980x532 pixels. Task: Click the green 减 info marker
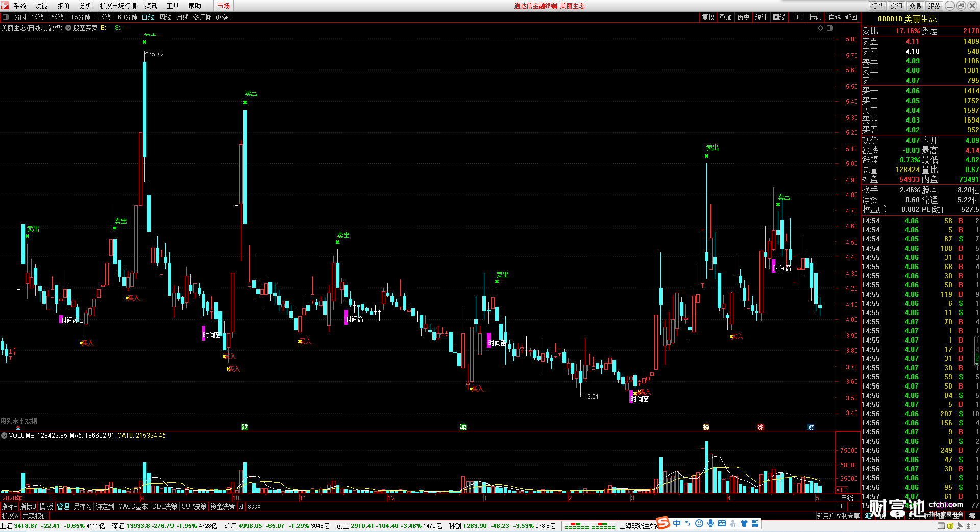point(463,427)
